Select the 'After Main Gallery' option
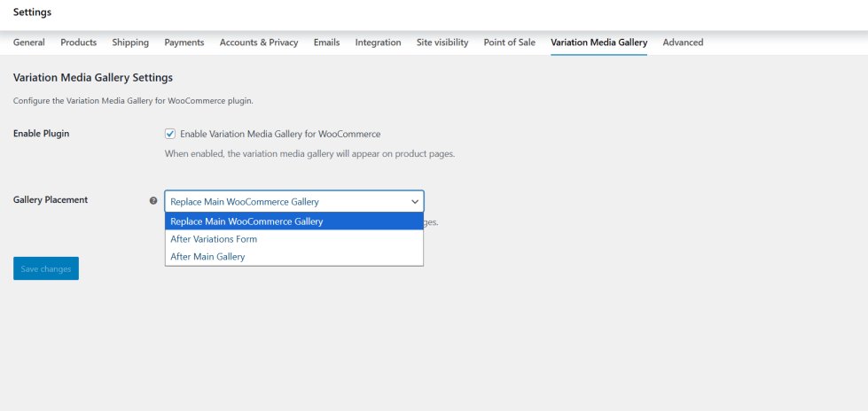The width and height of the screenshot is (868, 411). click(x=207, y=257)
